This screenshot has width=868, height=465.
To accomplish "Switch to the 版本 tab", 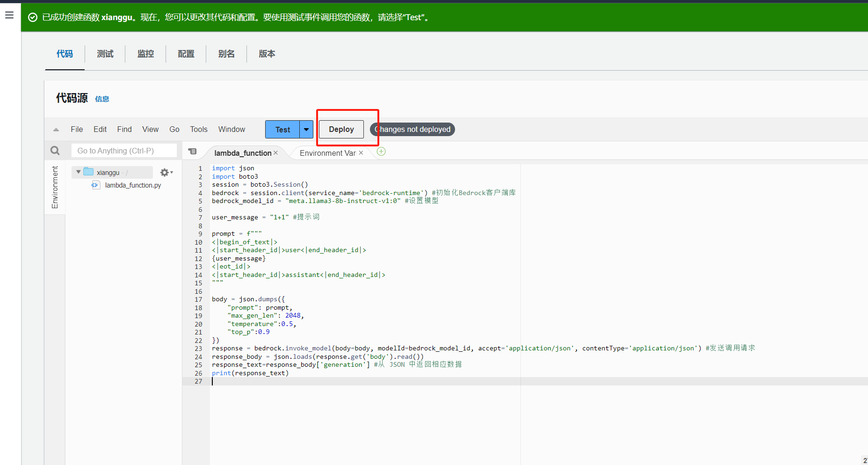I will coord(267,54).
